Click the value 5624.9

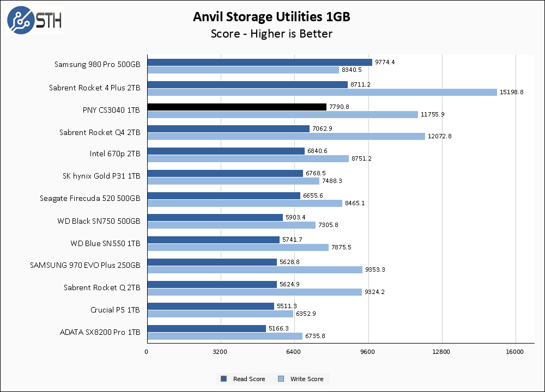coord(289,284)
